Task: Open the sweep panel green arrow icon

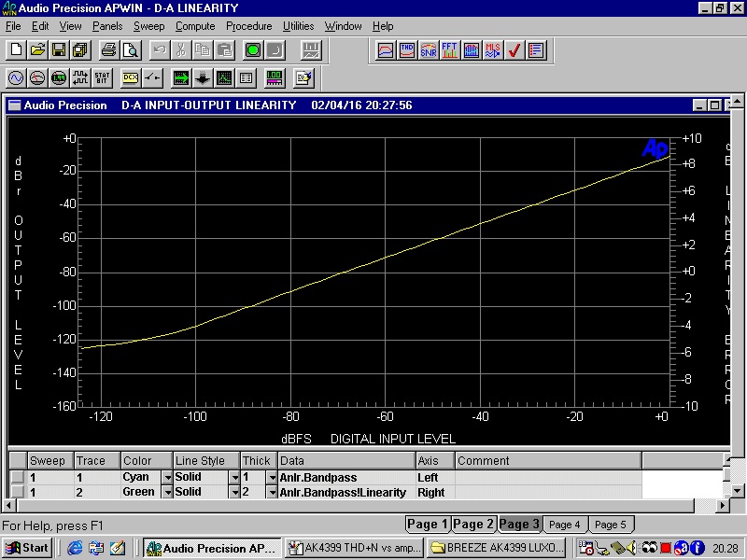Action: [181, 78]
